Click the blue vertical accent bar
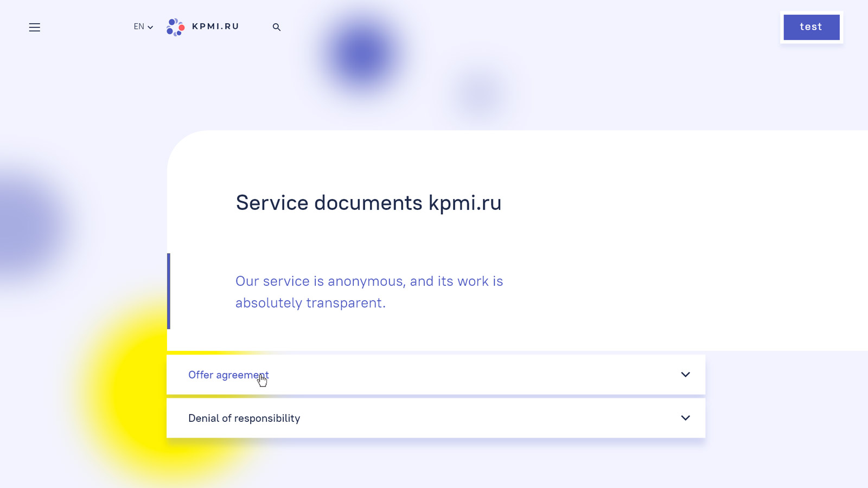The image size is (868, 488). 169,291
